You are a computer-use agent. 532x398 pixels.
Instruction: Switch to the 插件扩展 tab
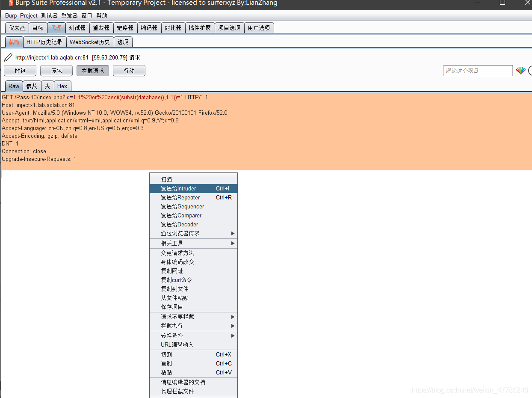(200, 28)
